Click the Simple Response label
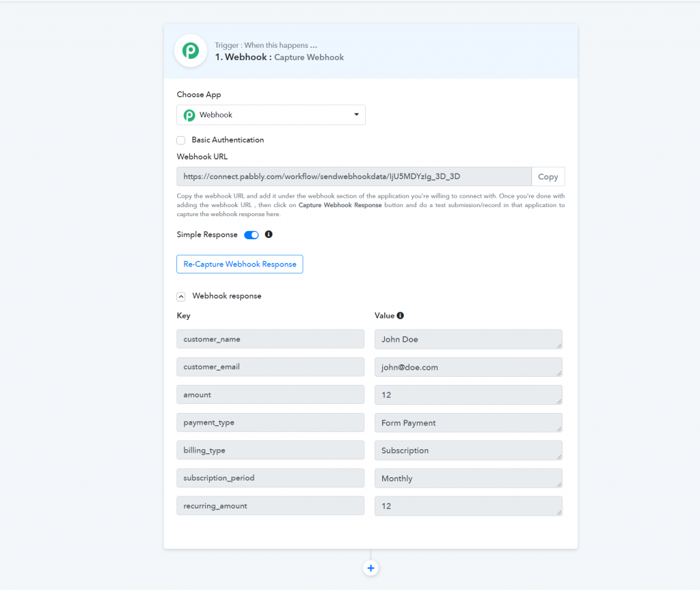The height and width of the screenshot is (590, 700). (207, 235)
